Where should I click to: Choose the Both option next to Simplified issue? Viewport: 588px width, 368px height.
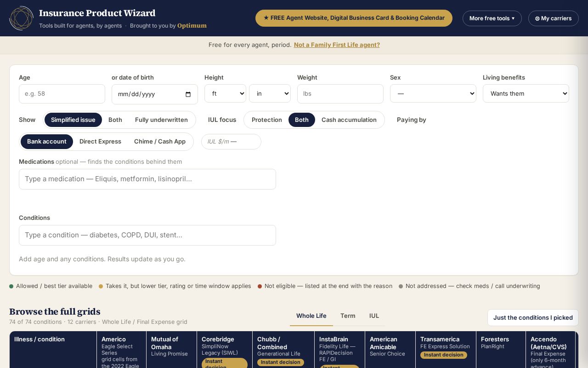115,120
